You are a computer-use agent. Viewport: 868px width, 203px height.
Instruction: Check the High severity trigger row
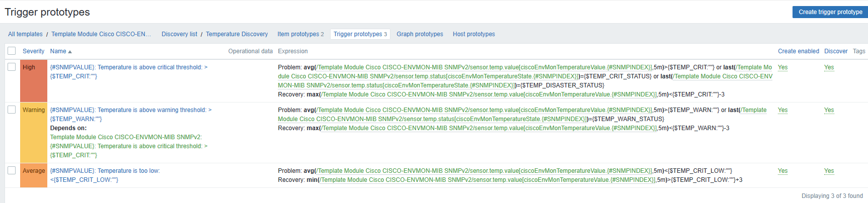(12, 67)
